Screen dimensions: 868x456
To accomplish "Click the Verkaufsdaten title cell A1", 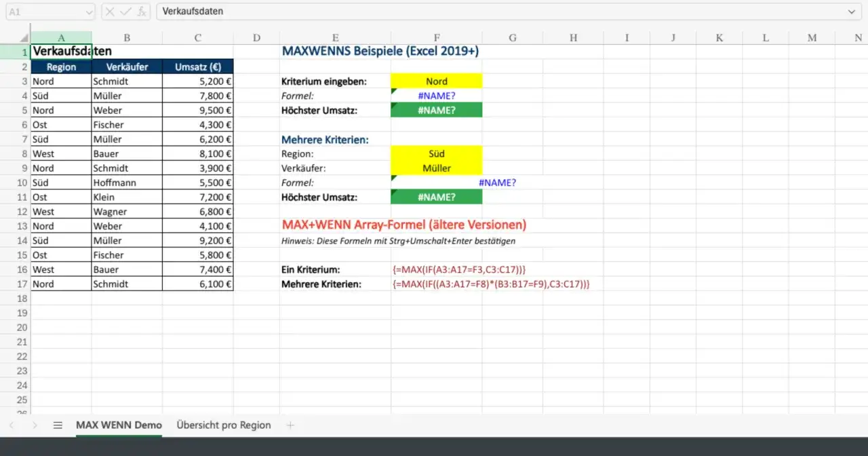I will [x=61, y=51].
